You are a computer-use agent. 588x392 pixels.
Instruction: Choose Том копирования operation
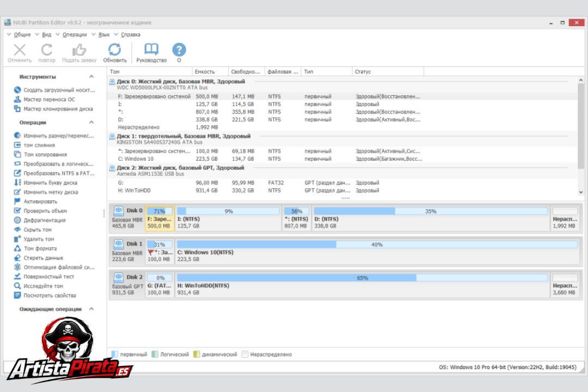pos(40,155)
